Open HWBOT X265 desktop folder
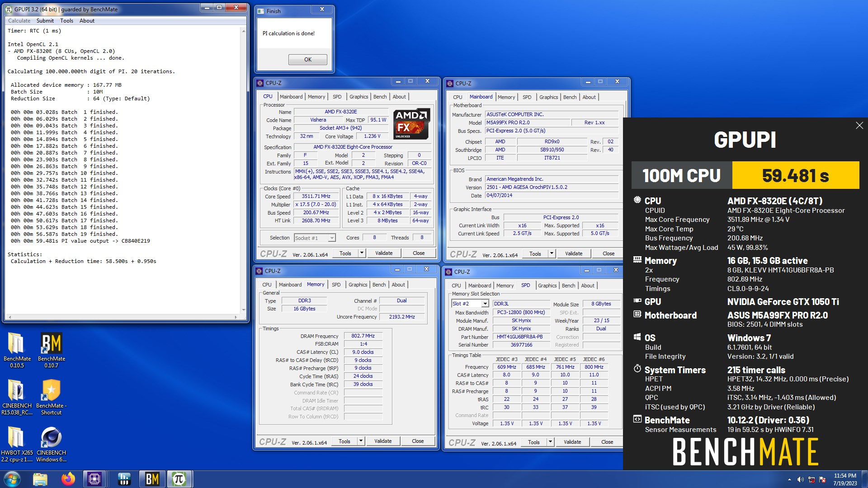Viewport: 868px width, 488px height. click(17, 444)
